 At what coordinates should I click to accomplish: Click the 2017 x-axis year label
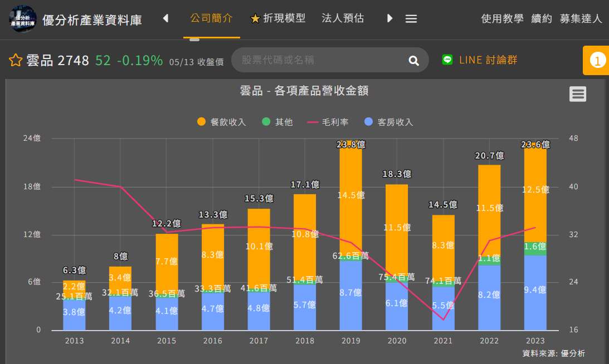click(x=259, y=341)
